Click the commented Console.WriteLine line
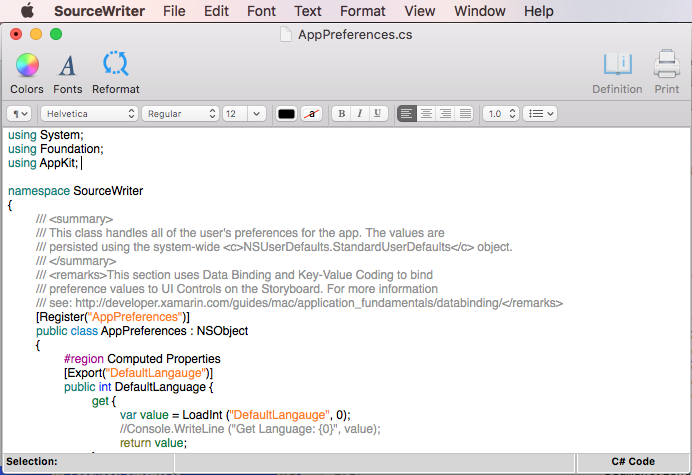 click(250, 429)
